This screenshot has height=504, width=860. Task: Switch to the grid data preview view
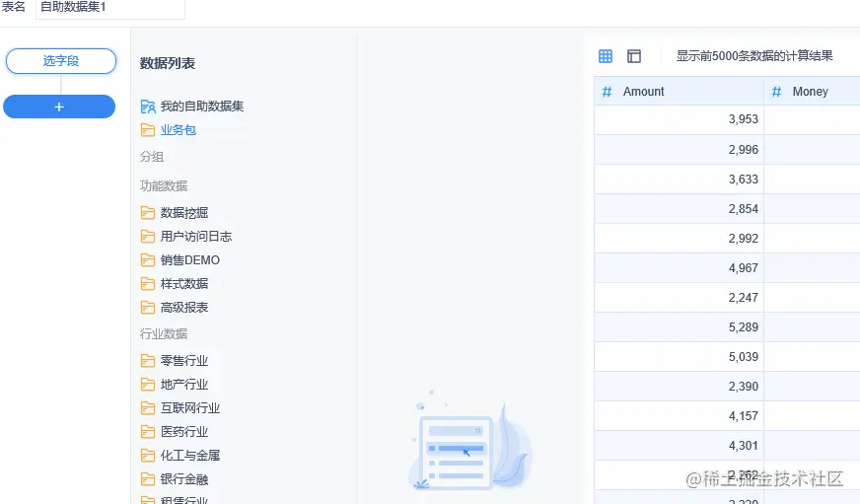[x=606, y=56]
